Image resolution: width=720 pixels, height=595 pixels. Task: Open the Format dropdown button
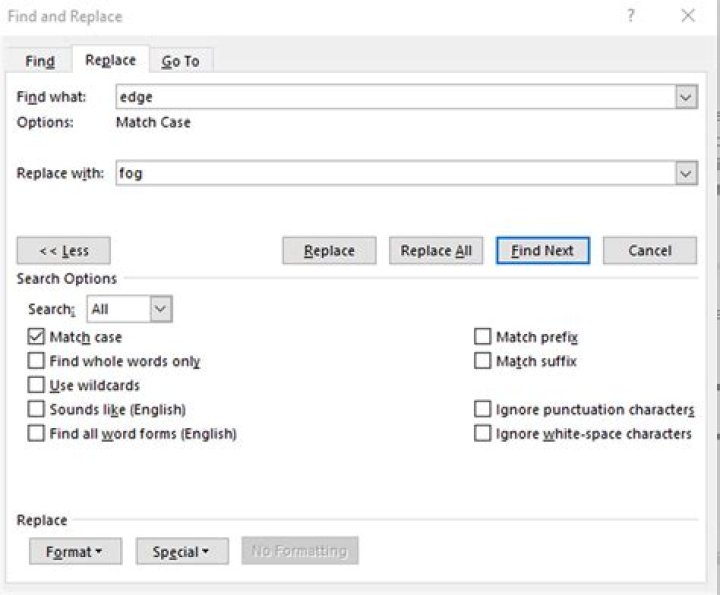coord(75,551)
